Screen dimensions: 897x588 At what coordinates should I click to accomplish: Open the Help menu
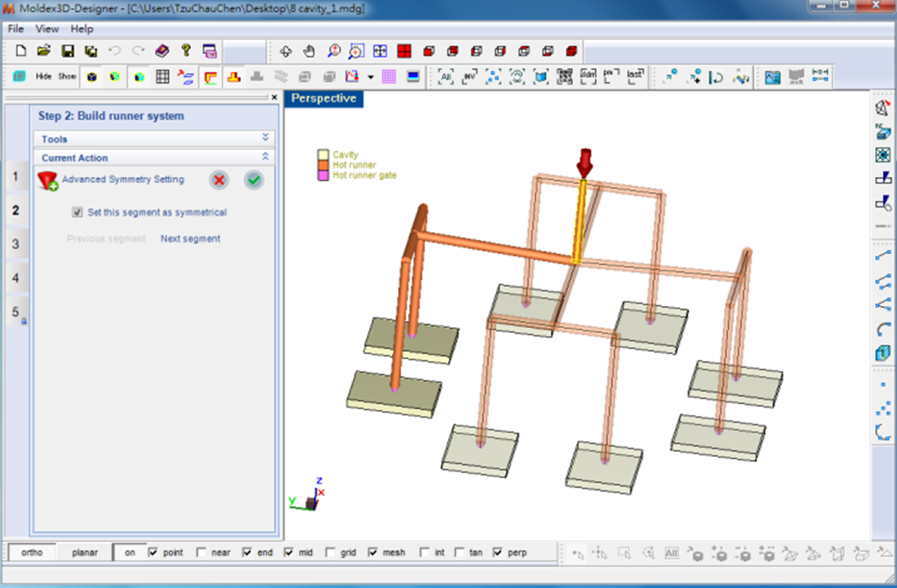point(82,29)
